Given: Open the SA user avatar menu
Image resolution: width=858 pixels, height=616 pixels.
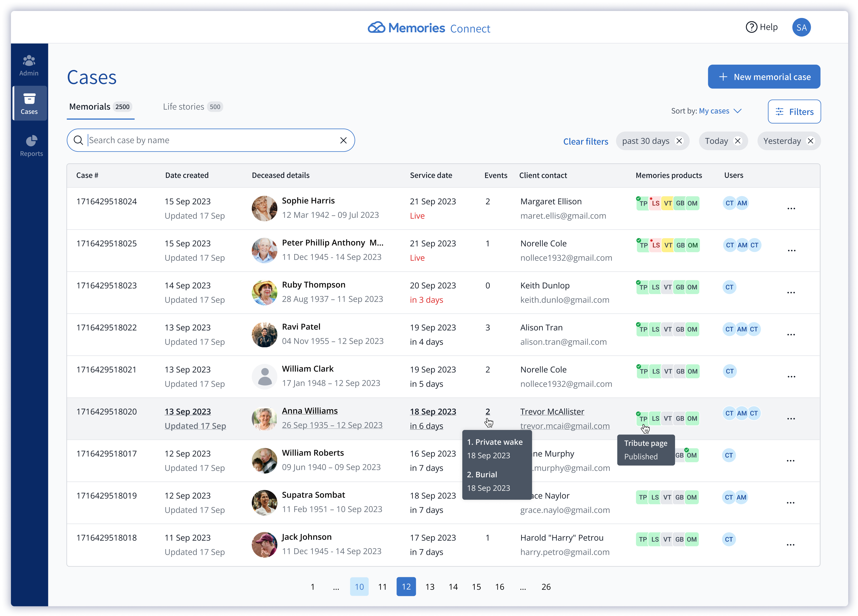Looking at the screenshot, I should pyautogui.click(x=801, y=27).
